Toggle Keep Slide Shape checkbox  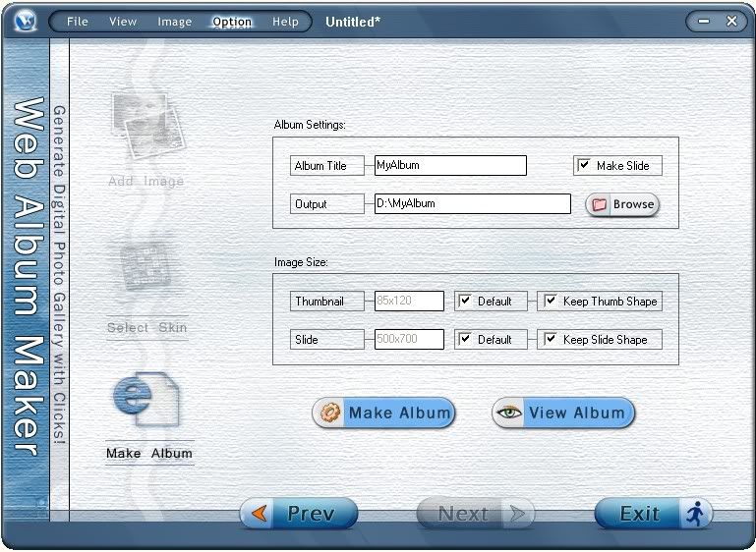[551, 339]
